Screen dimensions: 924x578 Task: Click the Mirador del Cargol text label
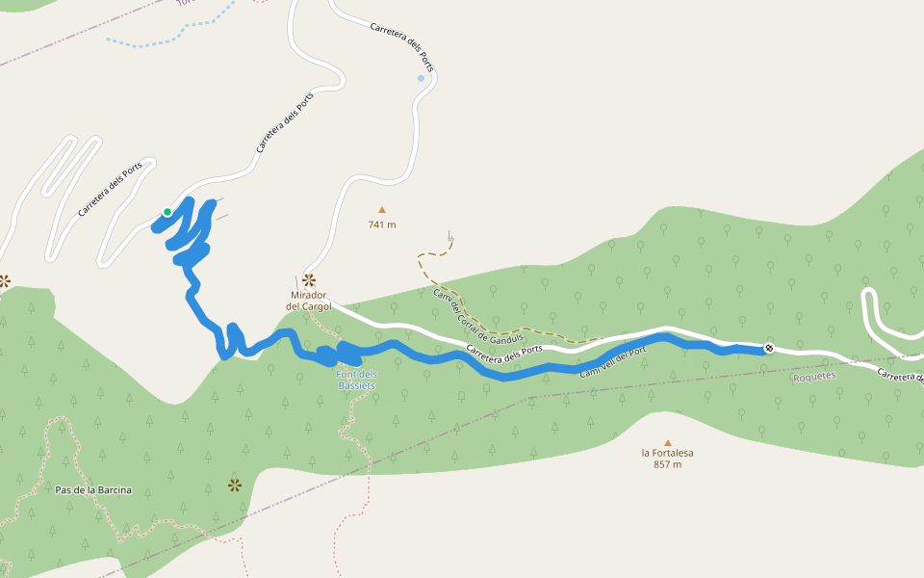click(309, 301)
